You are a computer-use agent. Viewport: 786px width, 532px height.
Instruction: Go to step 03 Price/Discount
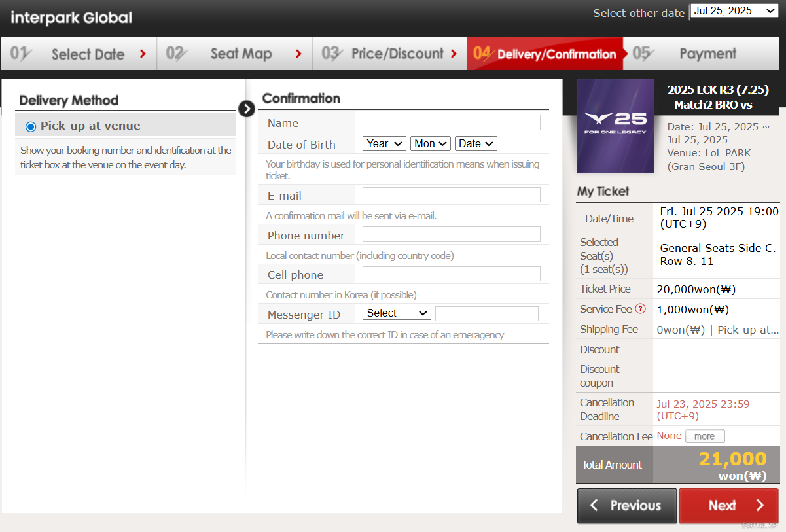point(390,54)
